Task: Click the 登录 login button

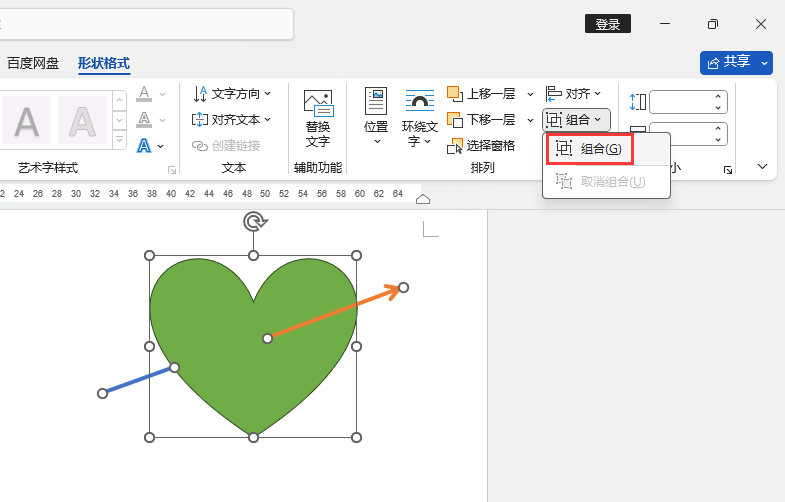Action: 608,24
